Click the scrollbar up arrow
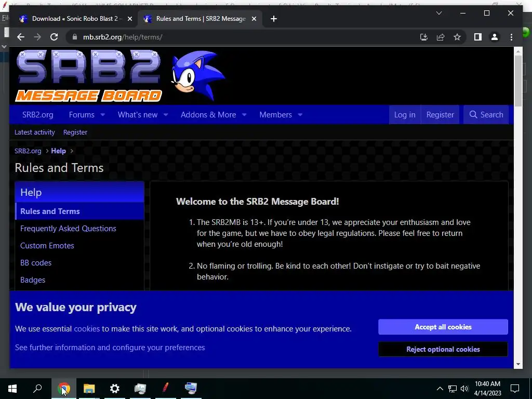The height and width of the screenshot is (399, 532). [x=518, y=51]
